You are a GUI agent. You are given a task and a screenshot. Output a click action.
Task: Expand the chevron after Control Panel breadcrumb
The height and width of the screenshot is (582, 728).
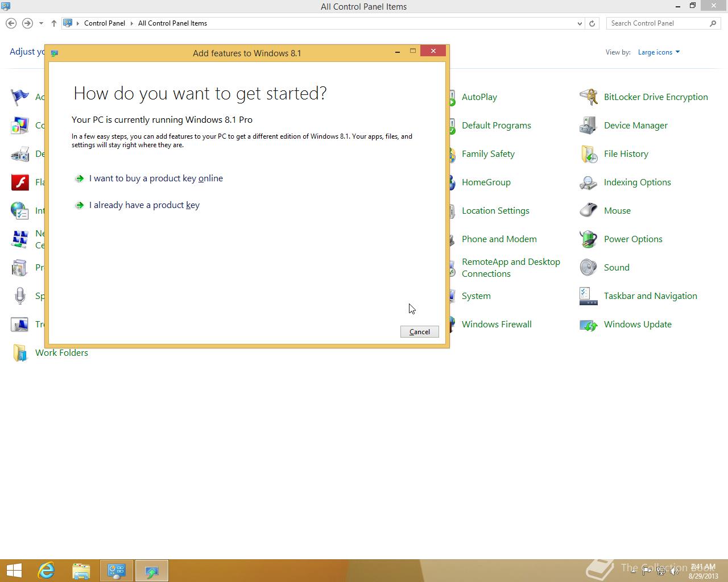click(x=132, y=23)
